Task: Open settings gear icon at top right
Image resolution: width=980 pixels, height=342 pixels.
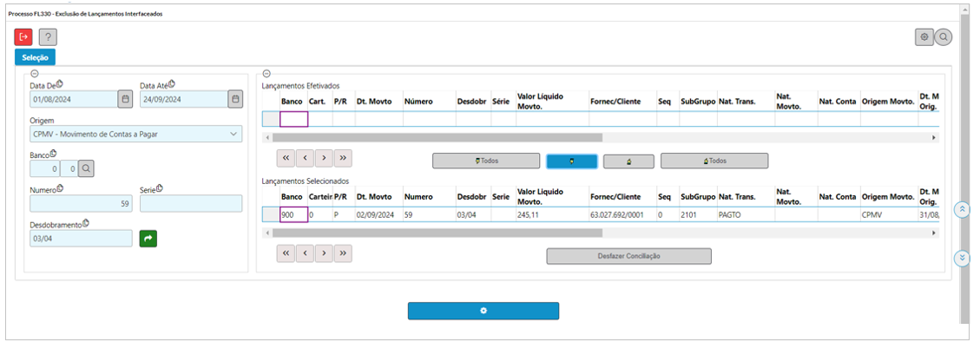Action: coord(924,36)
